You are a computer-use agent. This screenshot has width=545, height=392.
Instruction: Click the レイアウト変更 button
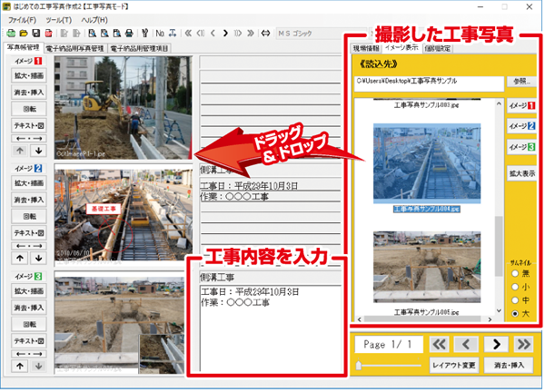point(452,365)
